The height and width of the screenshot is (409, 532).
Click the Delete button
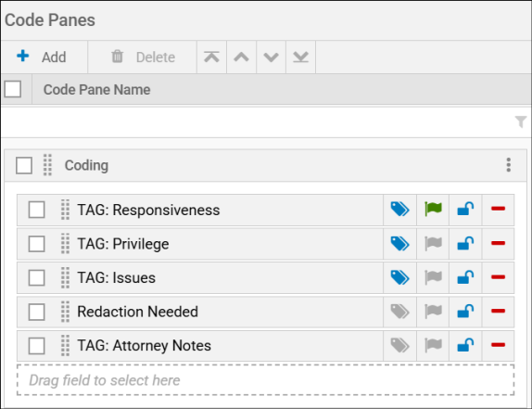click(x=143, y=57)
